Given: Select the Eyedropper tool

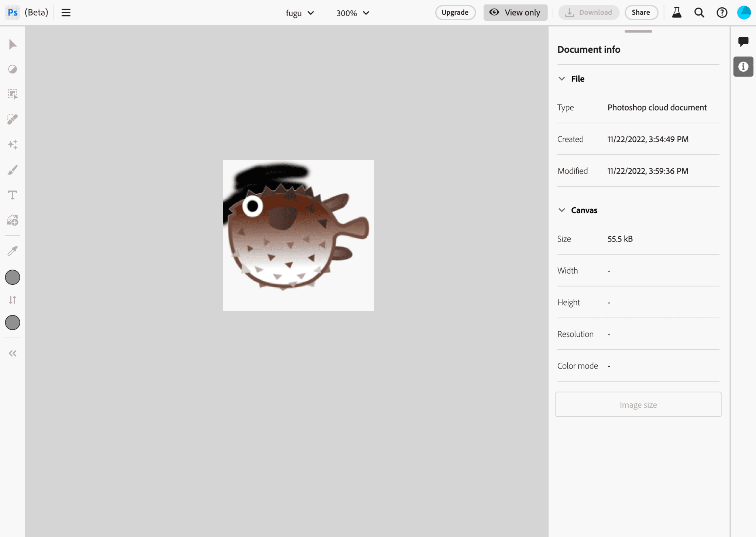Looking at the screenshot, I should [12, 250].
